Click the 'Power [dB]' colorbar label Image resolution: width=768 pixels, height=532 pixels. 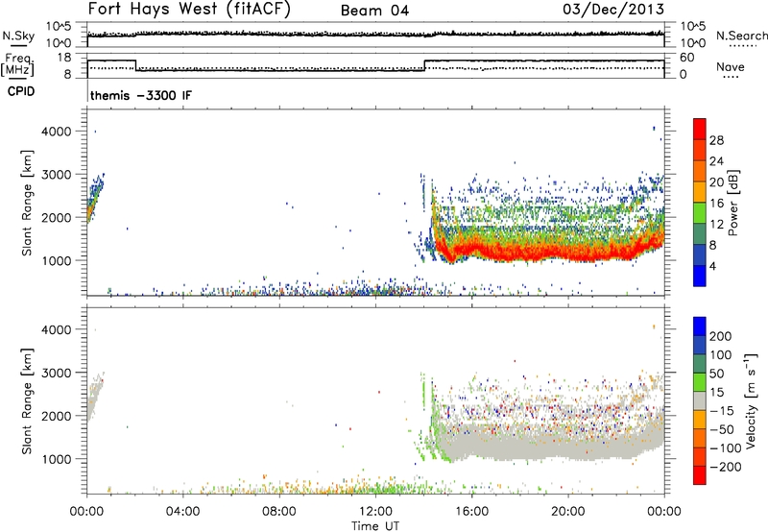click(732, 203)
